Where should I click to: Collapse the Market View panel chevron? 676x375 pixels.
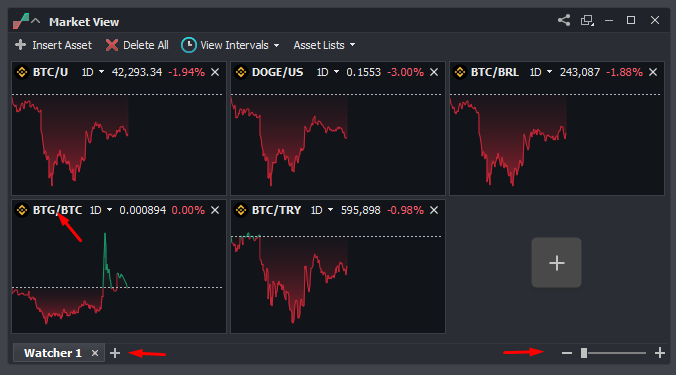(36, 21)
